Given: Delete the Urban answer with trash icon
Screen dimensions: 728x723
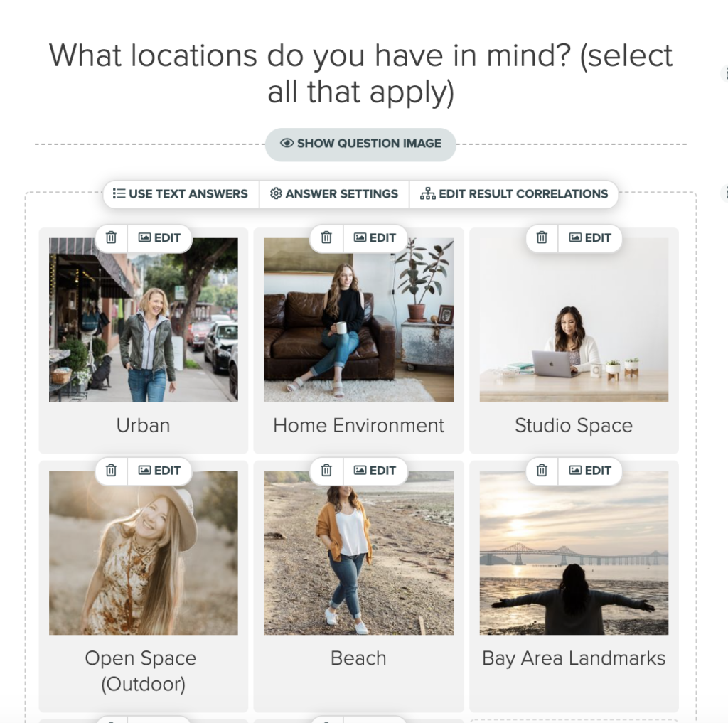Looking at the screenshot, I should [x=112, y=237].
